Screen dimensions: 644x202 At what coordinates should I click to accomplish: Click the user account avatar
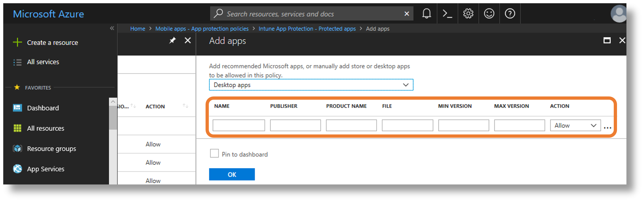click(618, 14)
